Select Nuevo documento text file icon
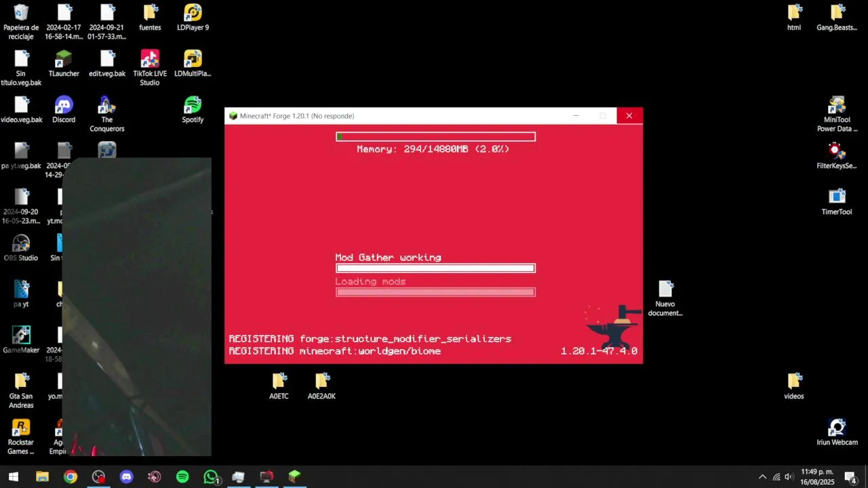The image size is (868, 488). 665,298
